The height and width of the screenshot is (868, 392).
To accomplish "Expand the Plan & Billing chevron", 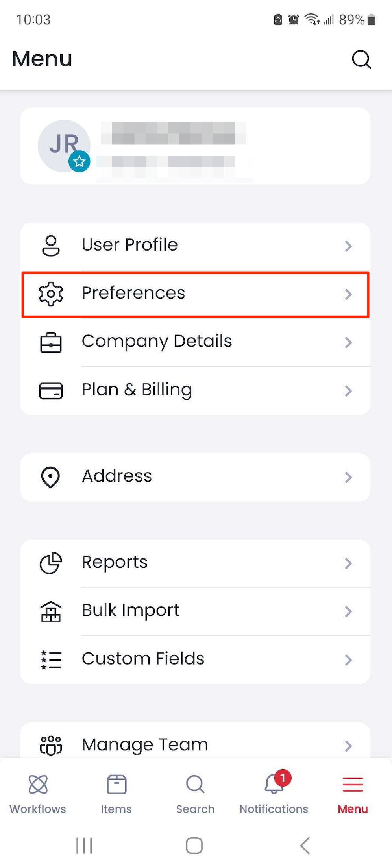I will coord(348,390).
